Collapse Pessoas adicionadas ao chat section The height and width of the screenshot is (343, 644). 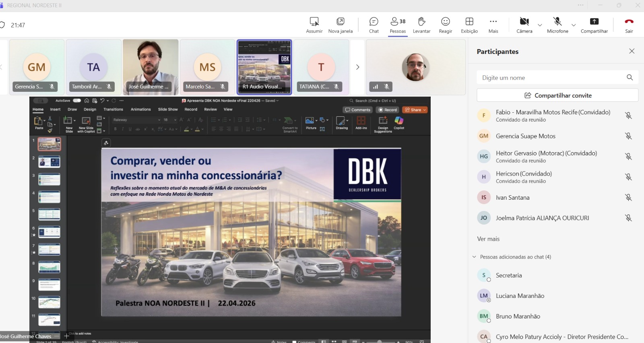[474, 257]
